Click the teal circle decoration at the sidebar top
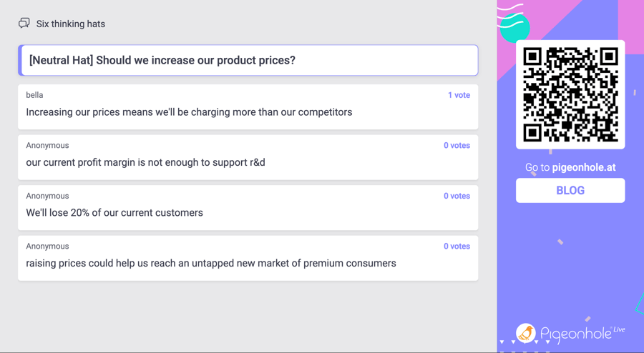Screen dimensions: 644x353 514,27
